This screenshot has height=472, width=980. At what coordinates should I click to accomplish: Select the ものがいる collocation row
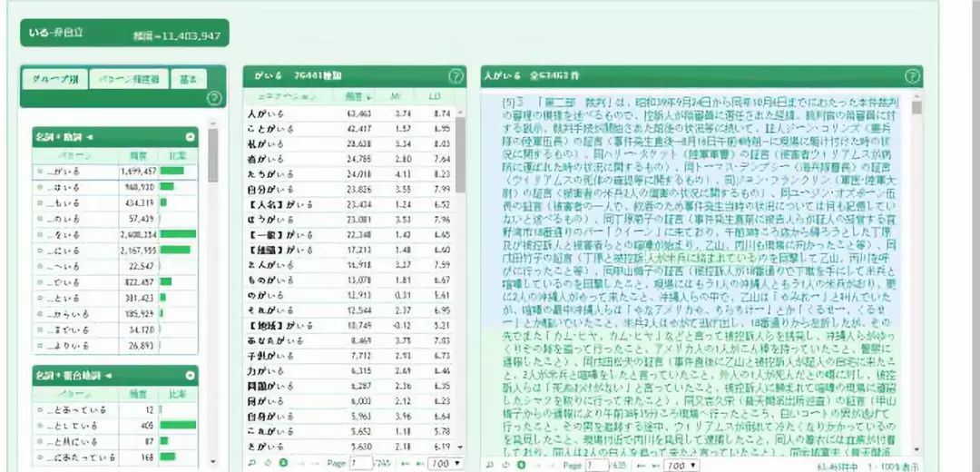pos(349,280)
